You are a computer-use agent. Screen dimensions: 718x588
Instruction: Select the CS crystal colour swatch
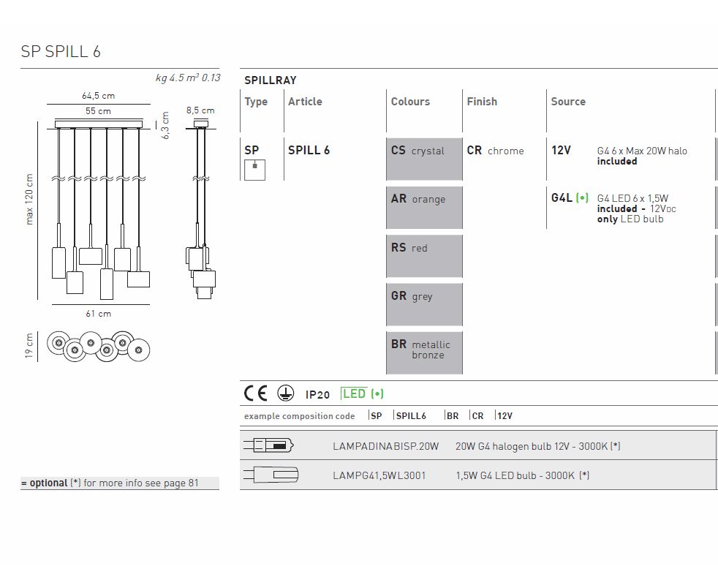click(x=424, y=159)
